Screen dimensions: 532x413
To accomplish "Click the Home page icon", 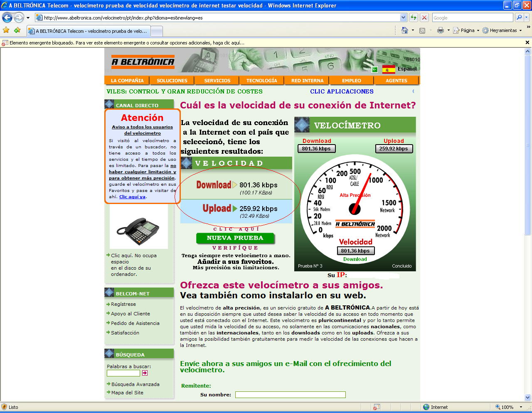I will [404, 30].
